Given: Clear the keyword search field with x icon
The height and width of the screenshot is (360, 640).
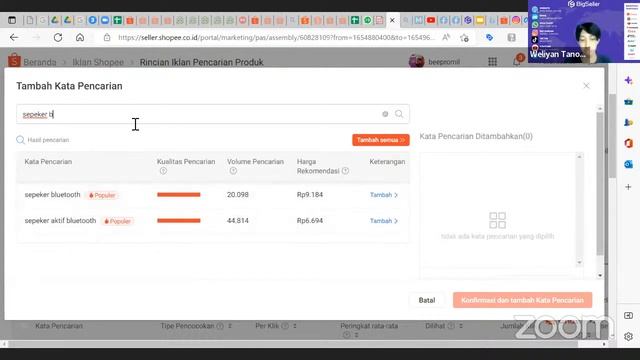Looking at the screenshot, I should (385, 114).
